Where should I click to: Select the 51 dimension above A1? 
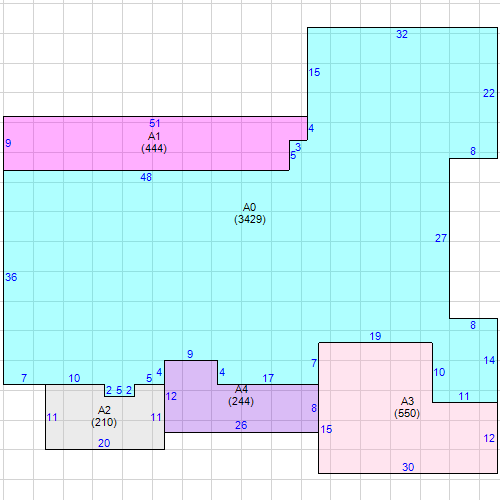(155, 123)
